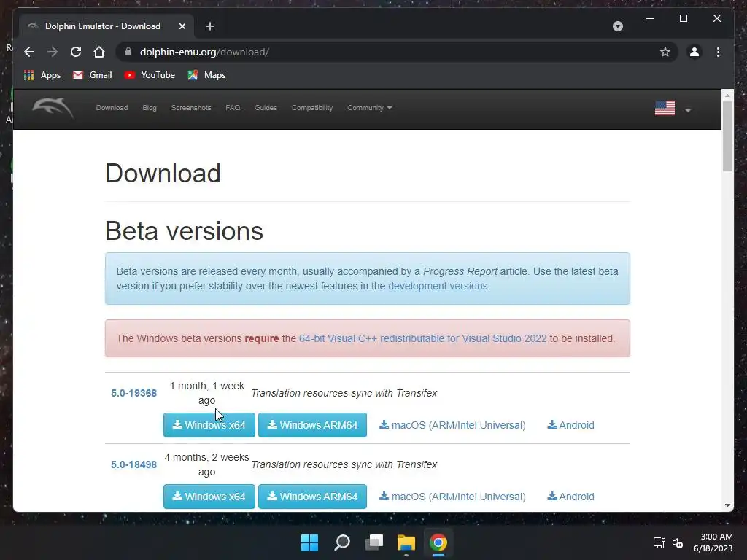747x560 pixels.
Task: Open the Apps bookmark shortcut
Action: tap(42, 75)
